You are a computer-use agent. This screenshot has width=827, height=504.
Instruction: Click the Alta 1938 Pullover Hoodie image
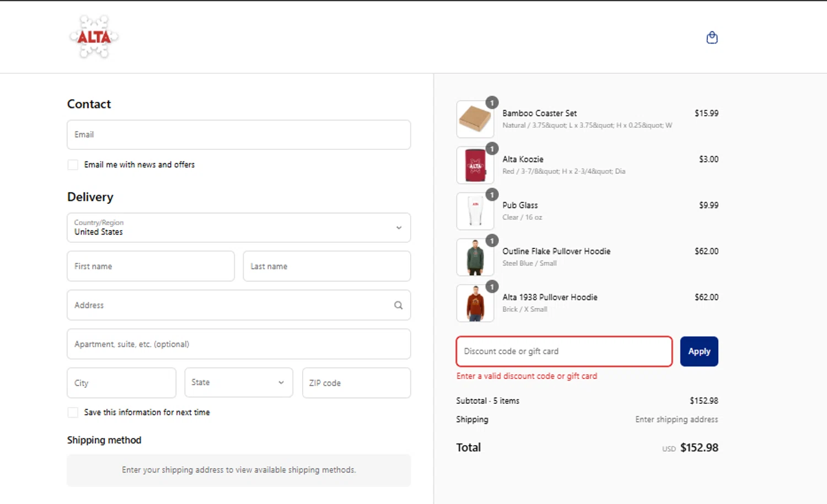(x=475, y=303)
